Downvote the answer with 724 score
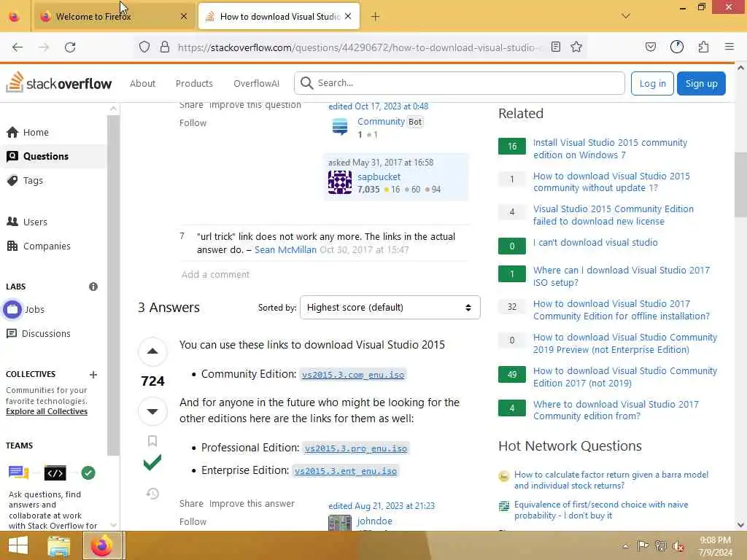The height and width of the screenshot is (560, 747). point(152,411)
